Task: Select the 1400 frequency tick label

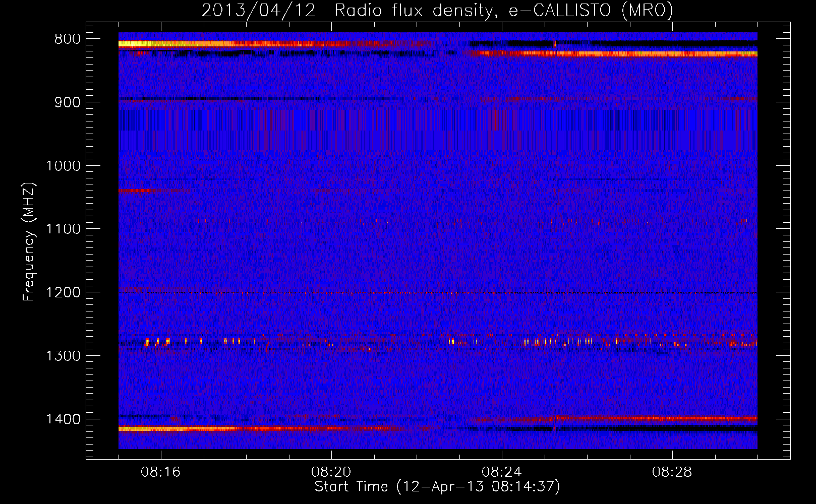Action: pos(64,419)
